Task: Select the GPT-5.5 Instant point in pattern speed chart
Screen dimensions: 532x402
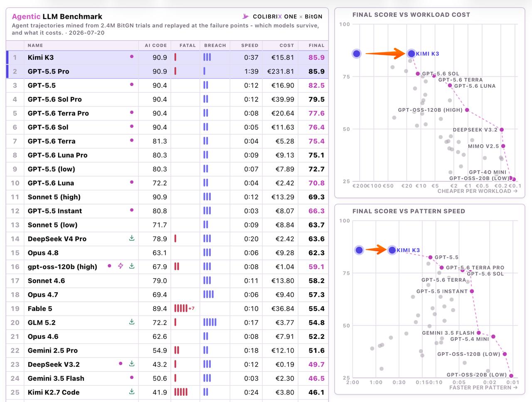Action: click(x=472, y=291)
